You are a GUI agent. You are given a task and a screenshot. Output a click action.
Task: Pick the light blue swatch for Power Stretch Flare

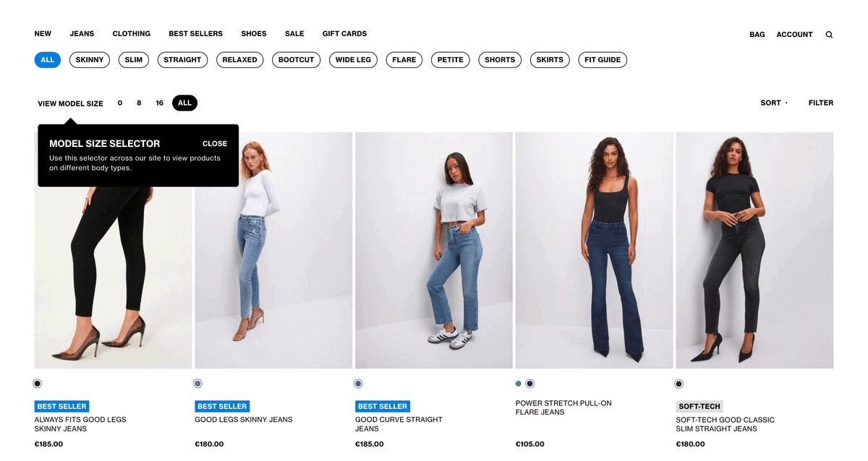(519, 384)
